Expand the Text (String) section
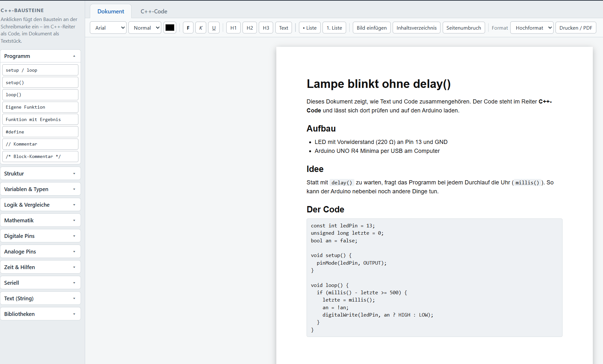Viewport: 603px width, 364px height. (x=40, y=298)
